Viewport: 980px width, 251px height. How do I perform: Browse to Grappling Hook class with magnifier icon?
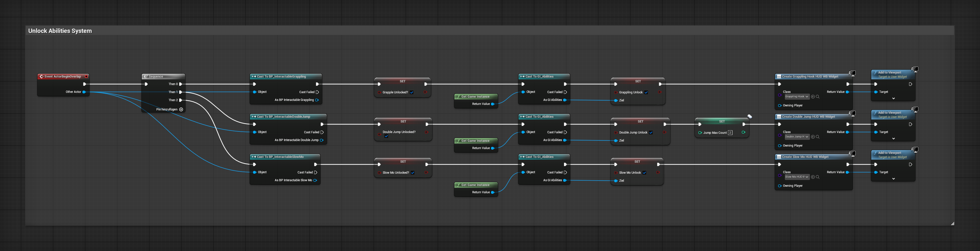(x=818, y=96)
